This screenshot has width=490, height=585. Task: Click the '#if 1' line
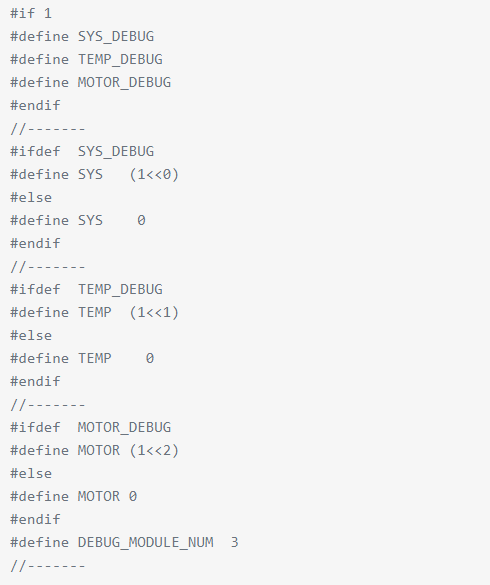pos(31,13)
